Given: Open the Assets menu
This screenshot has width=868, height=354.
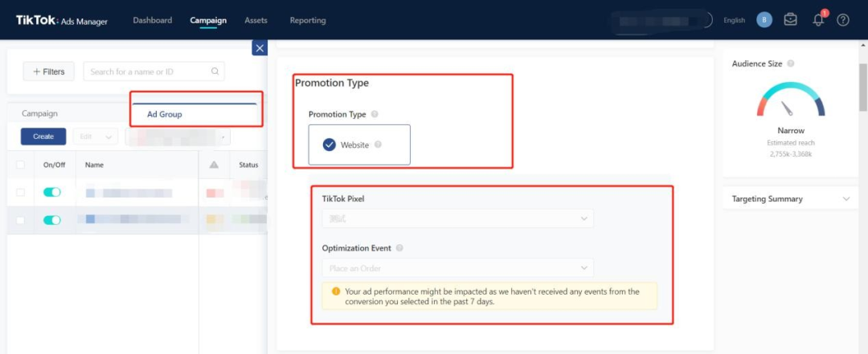Looking at the screenshot, I should (x=256, y=20).
